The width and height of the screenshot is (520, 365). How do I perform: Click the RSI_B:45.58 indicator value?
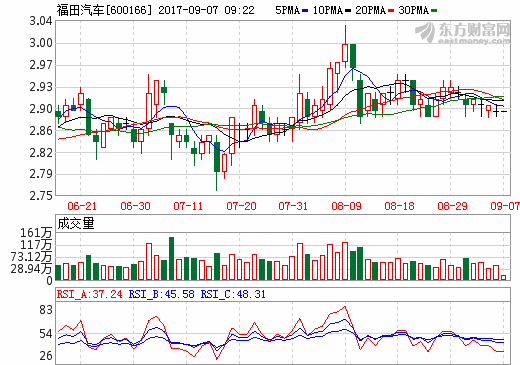click(x=162, y=294)
